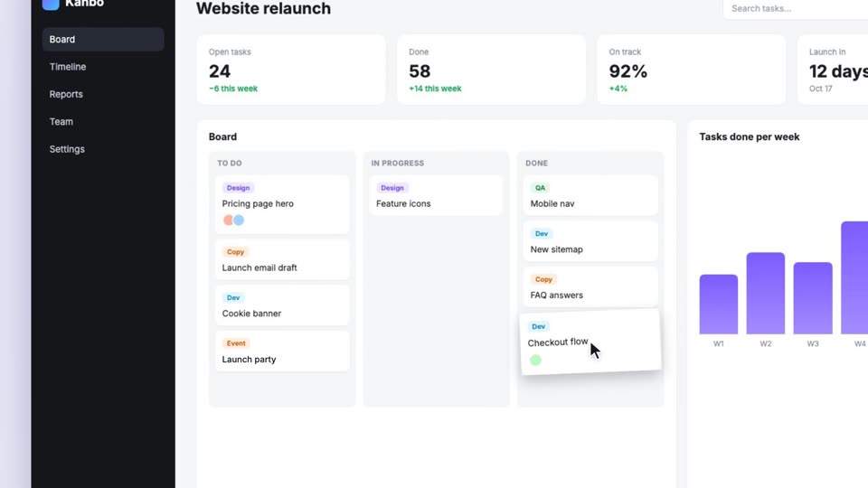Select the W3 bar in the chart

point(813,298)
